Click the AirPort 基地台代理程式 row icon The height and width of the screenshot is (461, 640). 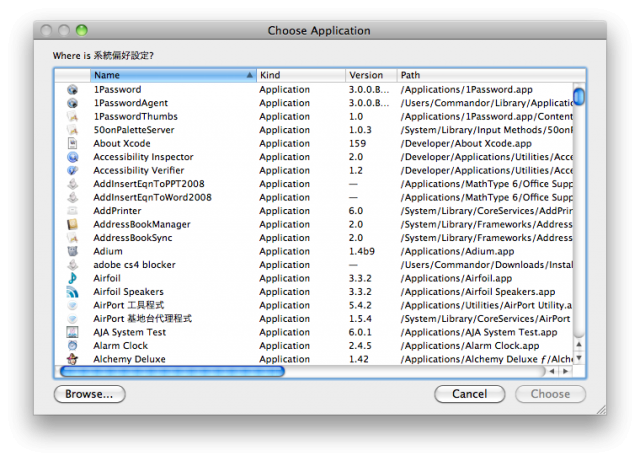73,318
